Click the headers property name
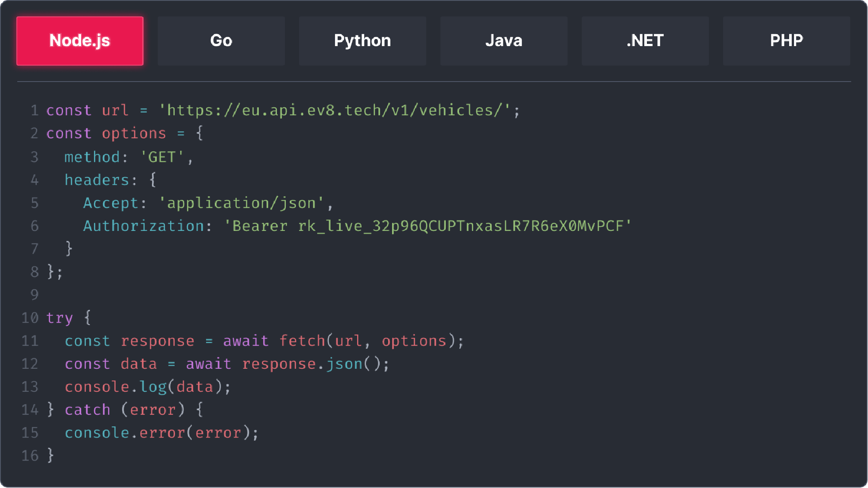The image size is (868, 488). 97,180
